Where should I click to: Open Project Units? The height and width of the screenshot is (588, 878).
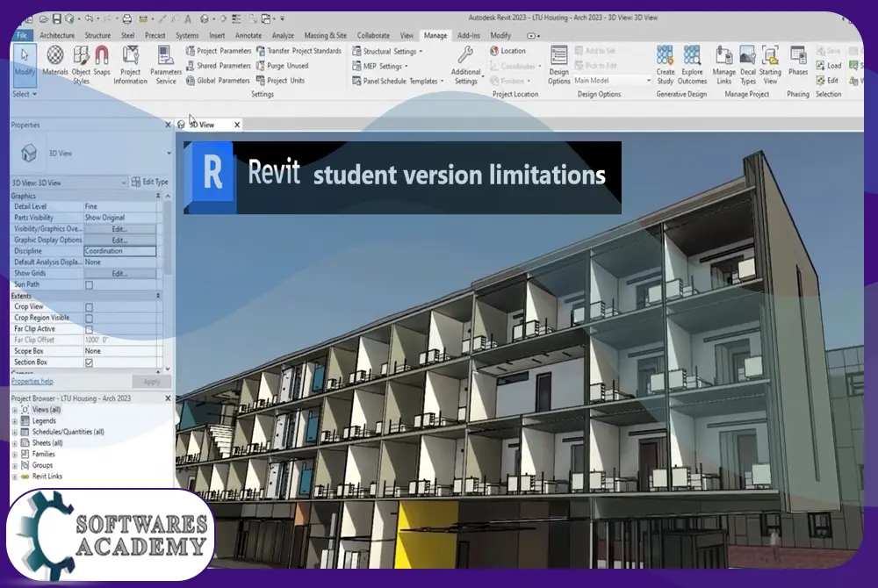(x=281, y=81)
